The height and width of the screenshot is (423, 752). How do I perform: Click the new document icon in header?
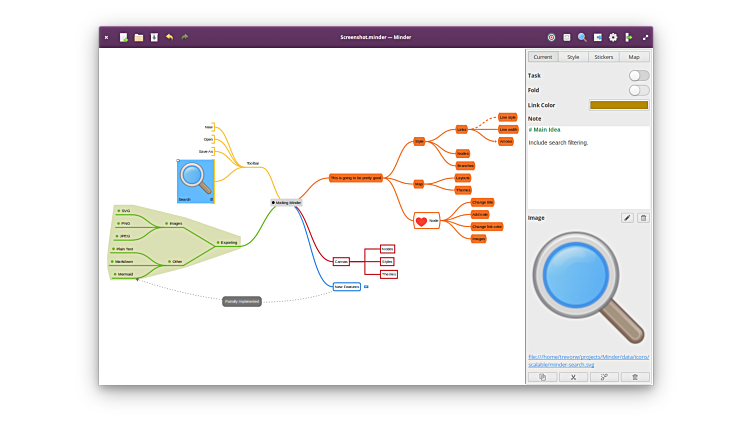click(x=124, y=37)
